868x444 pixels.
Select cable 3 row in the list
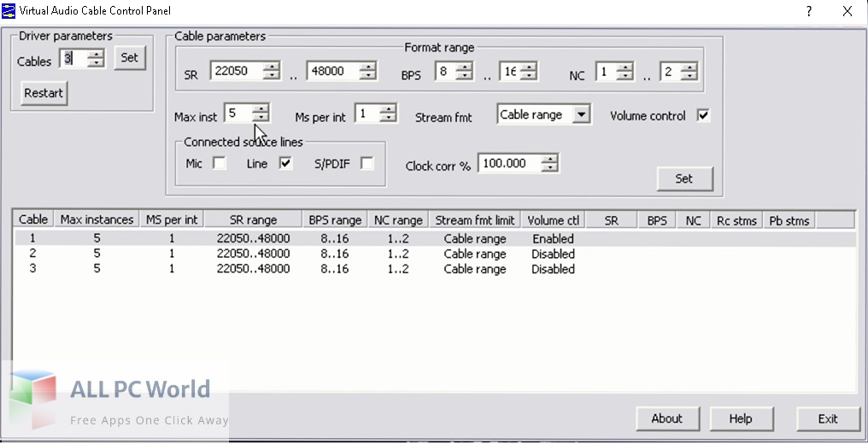point(435,269)
